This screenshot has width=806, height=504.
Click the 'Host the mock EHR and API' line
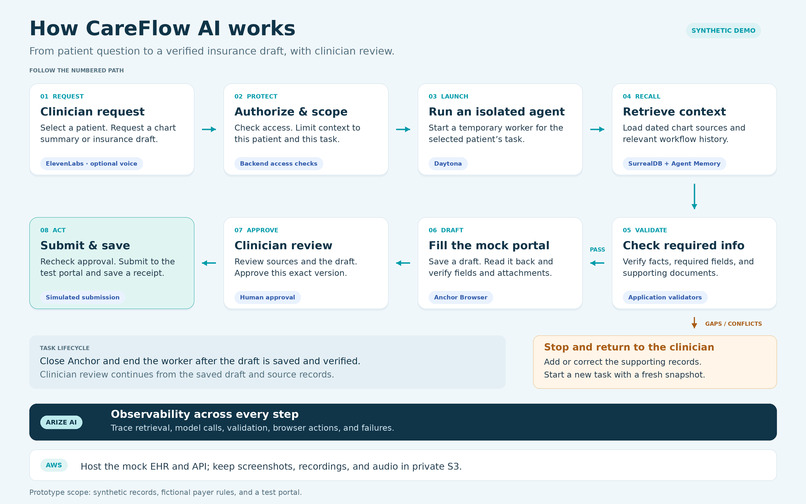pyautogui.click(x=271, y=466)
